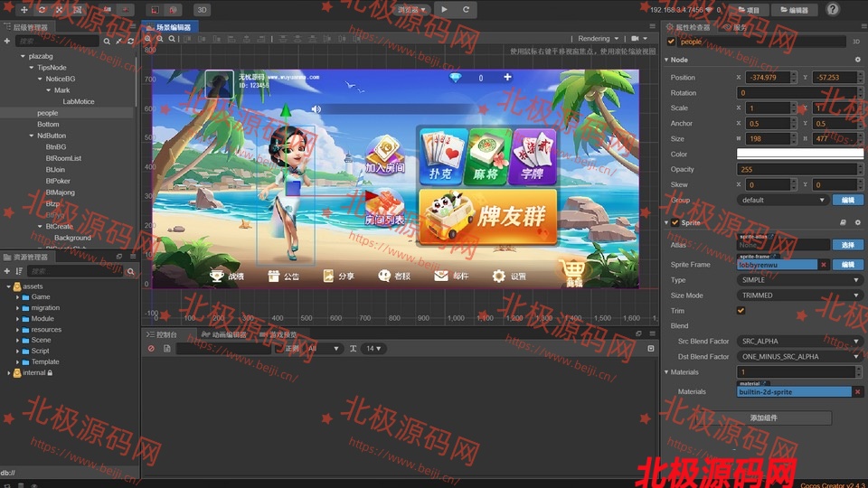Play preview in the browser

(x=444, y=9)
